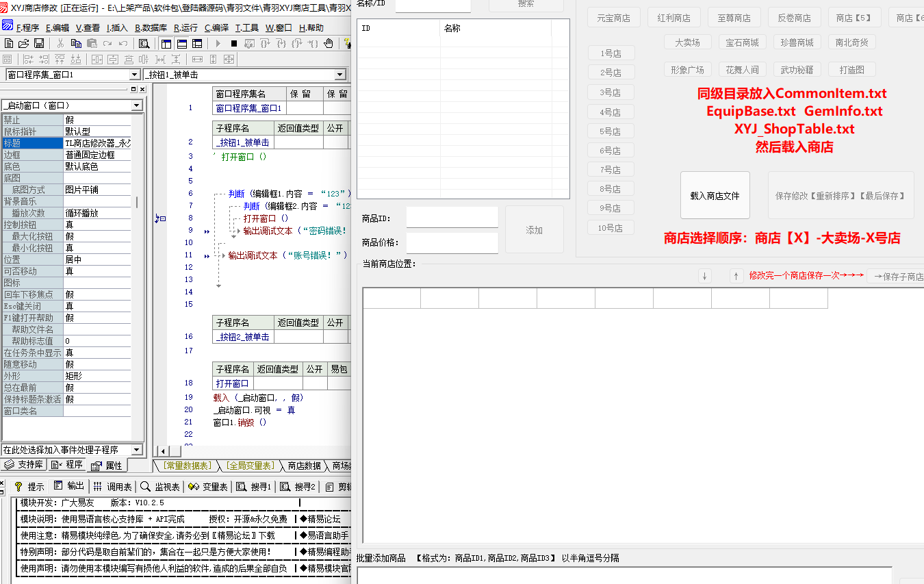This screenshot has height=584, width=924.
Task: Expand the 窗口程序集_窗口1 dropdown
Action: (134, 75)
